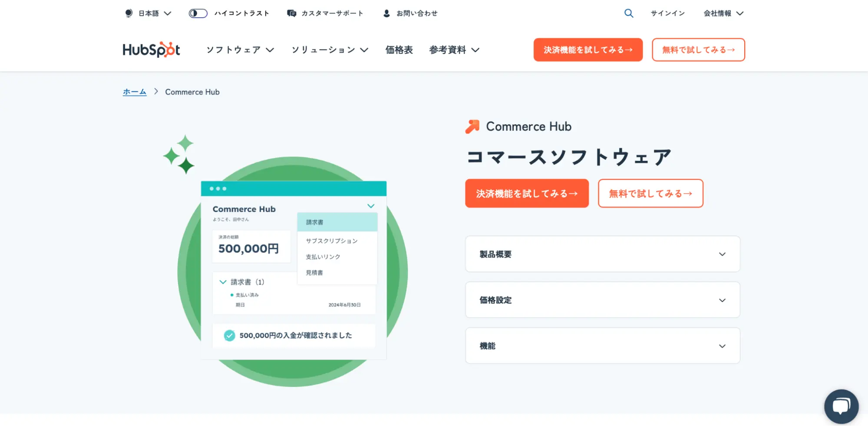Image resolution: width=868 pixels, height=426 pixels.
Task: Click header 無料で試してみる button
Action: tap(698, 50)
